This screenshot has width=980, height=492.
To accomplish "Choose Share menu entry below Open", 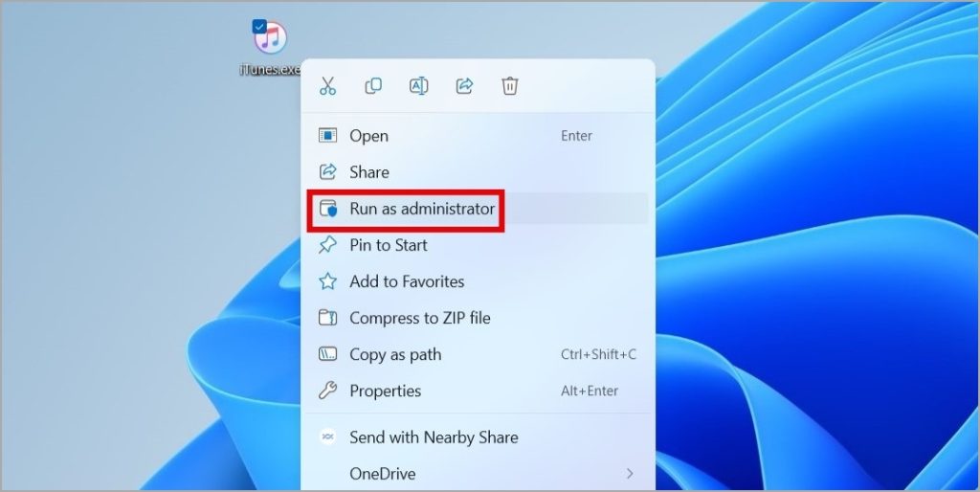I will 478,172.
